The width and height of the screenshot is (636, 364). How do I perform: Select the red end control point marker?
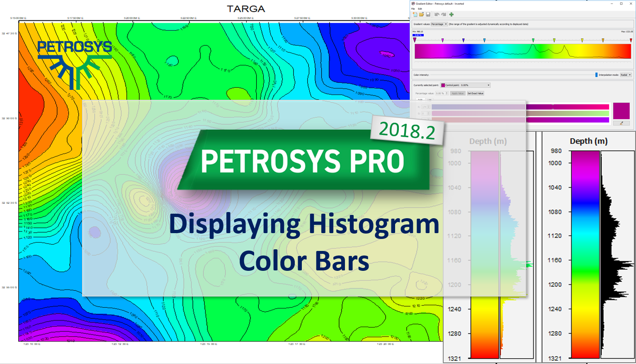[x=631, y=41]
